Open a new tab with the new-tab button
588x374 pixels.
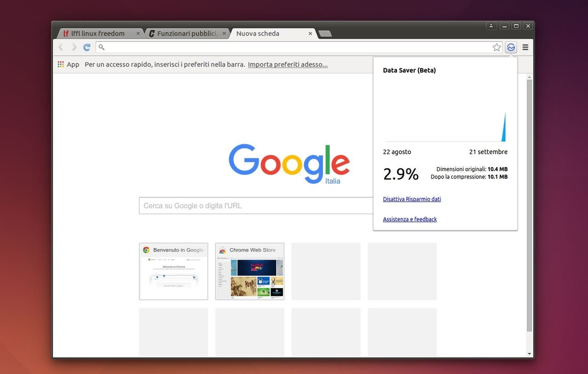click(x=325, y=33)
